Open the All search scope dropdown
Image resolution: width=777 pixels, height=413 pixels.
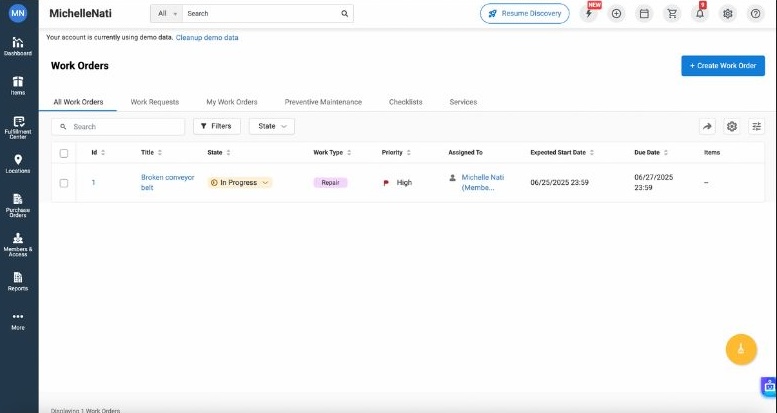(x=166, y=14)
